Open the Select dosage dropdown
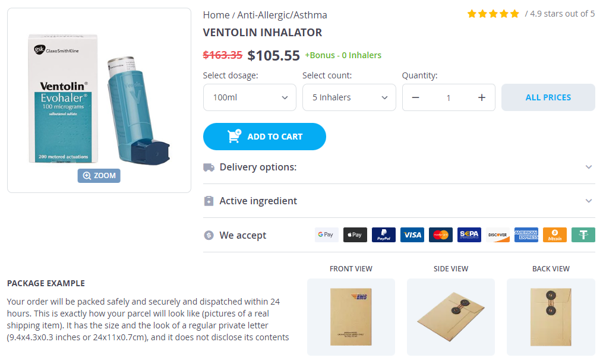Screen dimensions: 603x364 tap(250, 97)
